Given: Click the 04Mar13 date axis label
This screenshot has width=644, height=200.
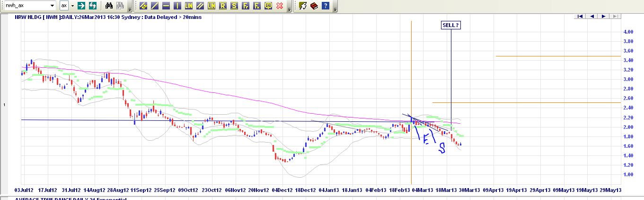Looking at the screenshot, I should [x=422, y=190].
